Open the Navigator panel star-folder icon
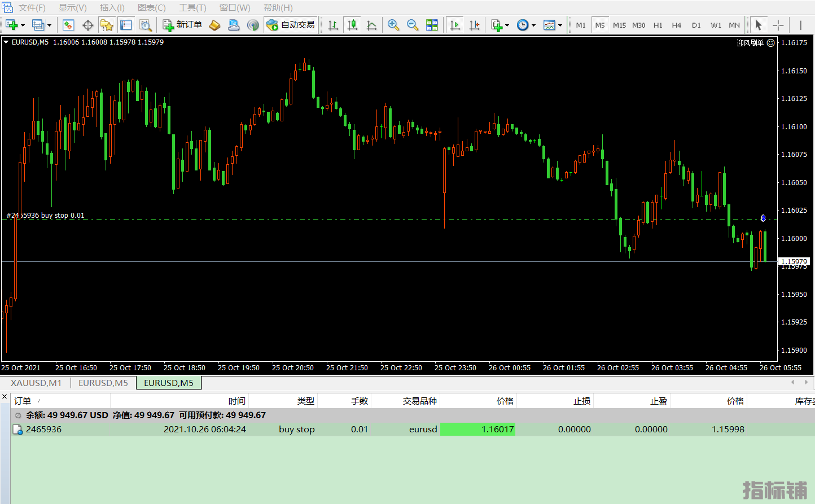 107,25
